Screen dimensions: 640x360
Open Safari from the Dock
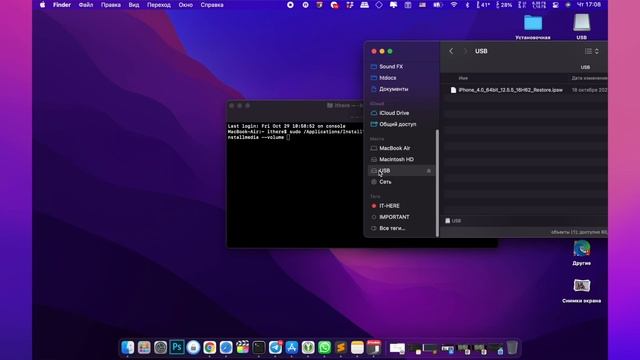[x=226, y=347]
